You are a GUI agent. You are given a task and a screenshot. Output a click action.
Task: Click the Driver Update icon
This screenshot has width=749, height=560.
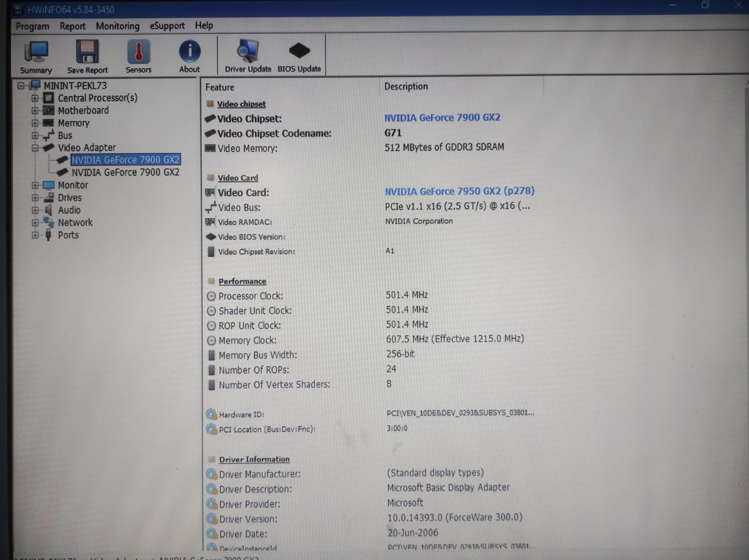click(x=248, y=52)
